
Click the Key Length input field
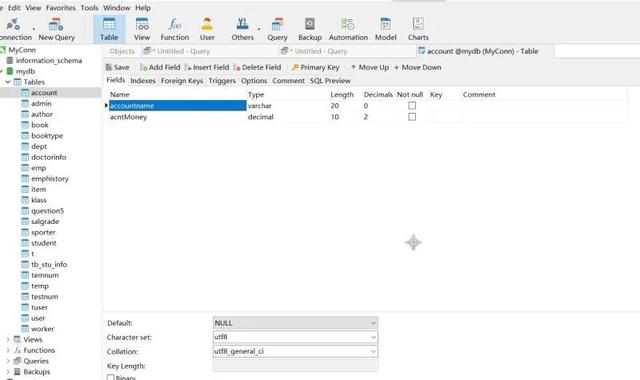(295, 366)
